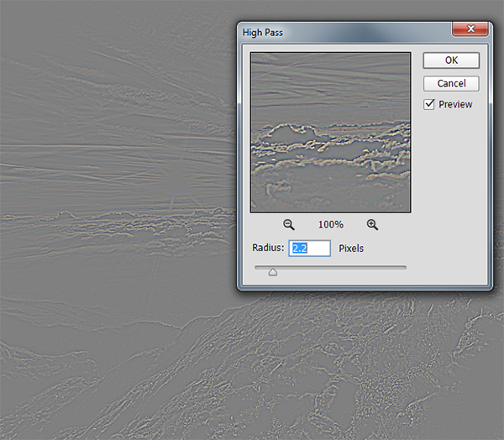Click the right end of Radius slider track
This screenshot has width=504, height=440.
[x=404, y=268]
